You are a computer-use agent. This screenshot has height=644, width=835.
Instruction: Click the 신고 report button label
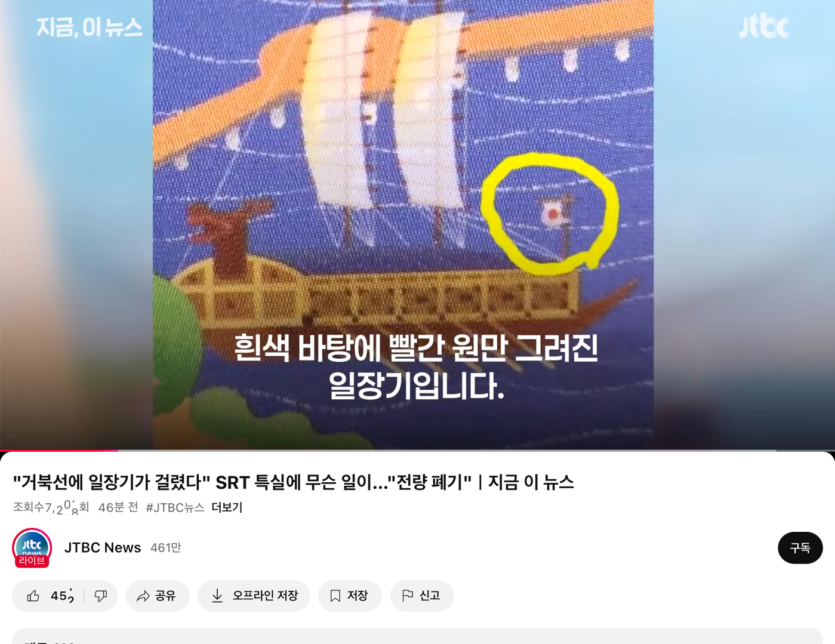click(x=430, y=596)
